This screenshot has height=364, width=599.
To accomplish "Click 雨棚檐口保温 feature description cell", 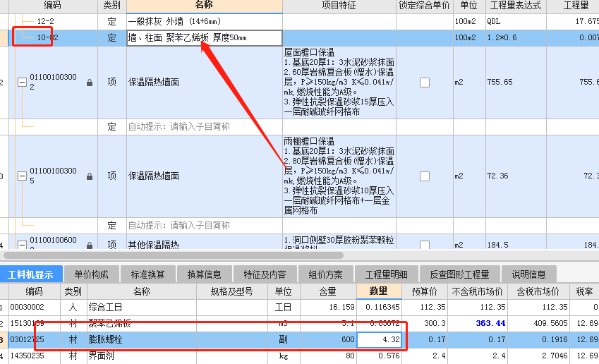I will point(339,176).
